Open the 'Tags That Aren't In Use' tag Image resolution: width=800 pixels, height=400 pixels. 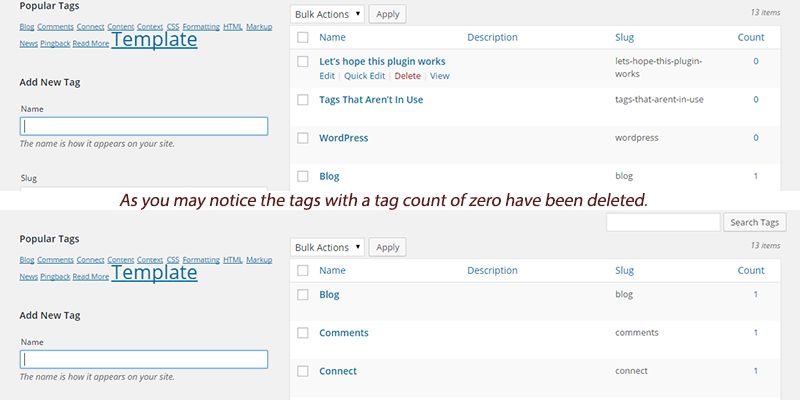pos(371,99)
